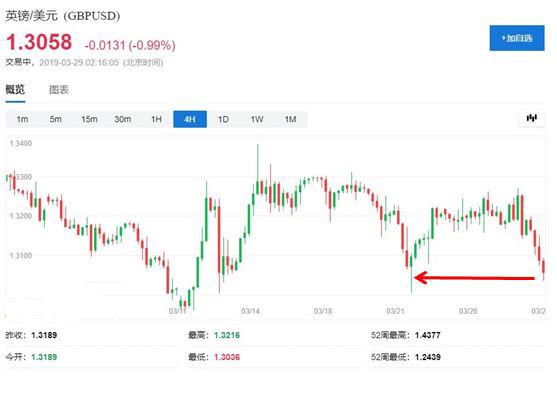Image resolution: width=557 pixels, height=395 pixels.
Task: Select the 15m timeframe
Action: tap(89, 119)
